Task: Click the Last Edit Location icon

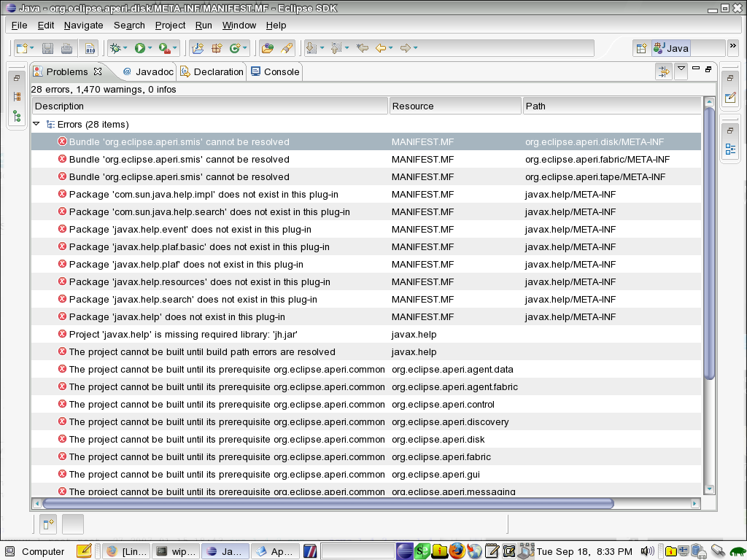Action: pyautogui.click(x=363, y=48)
